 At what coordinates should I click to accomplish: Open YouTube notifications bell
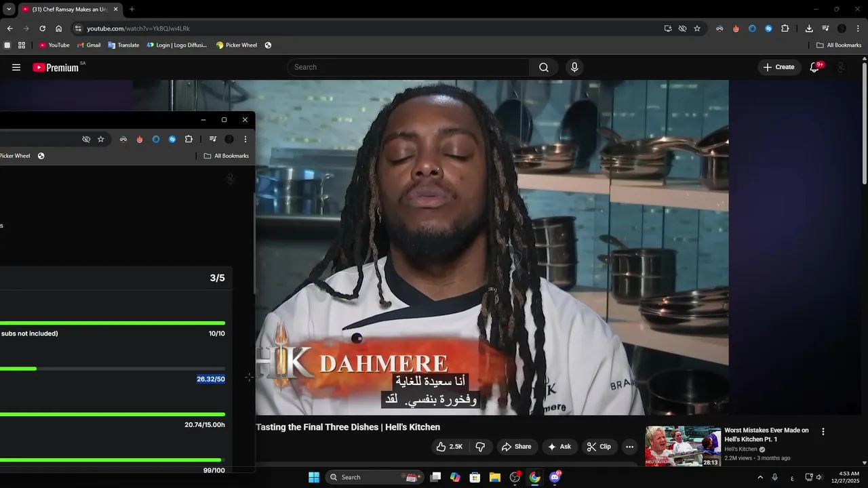click(814, 67)
